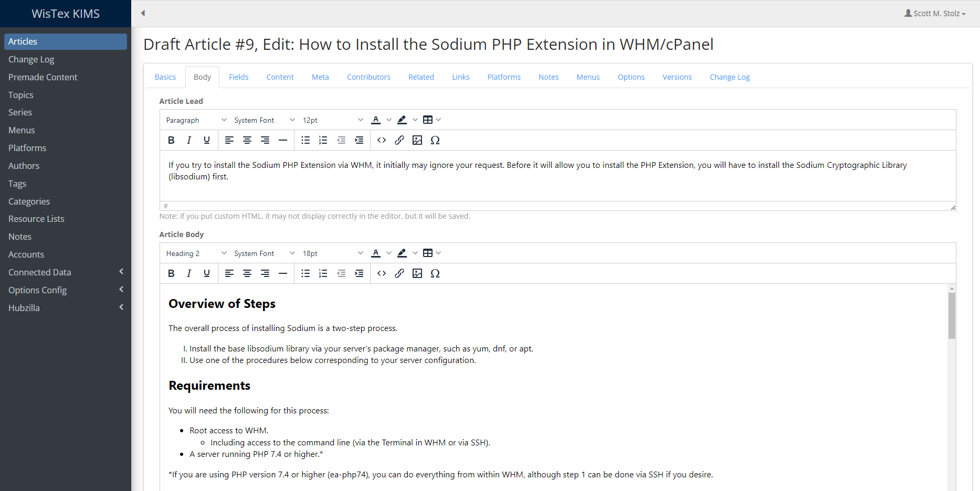Expand the Connected Data sidebar menu
The height and width of the screenshot is (491, 980).
coord(65,272)
